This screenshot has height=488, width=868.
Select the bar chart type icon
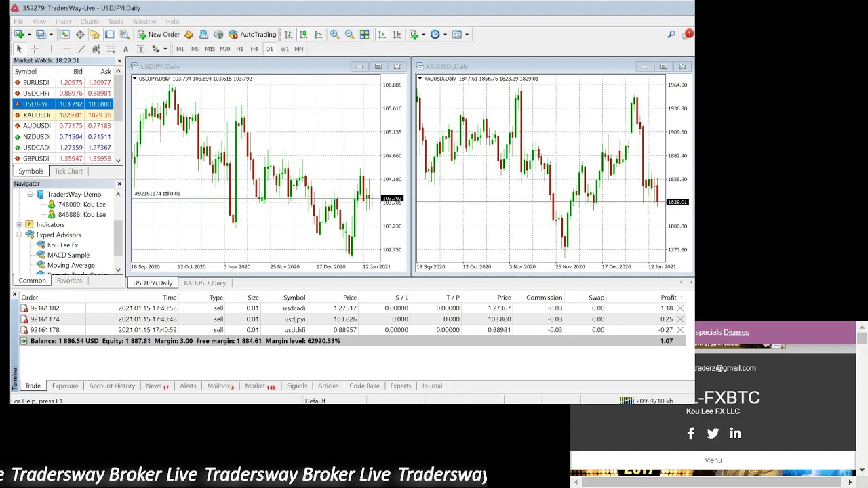288,34
